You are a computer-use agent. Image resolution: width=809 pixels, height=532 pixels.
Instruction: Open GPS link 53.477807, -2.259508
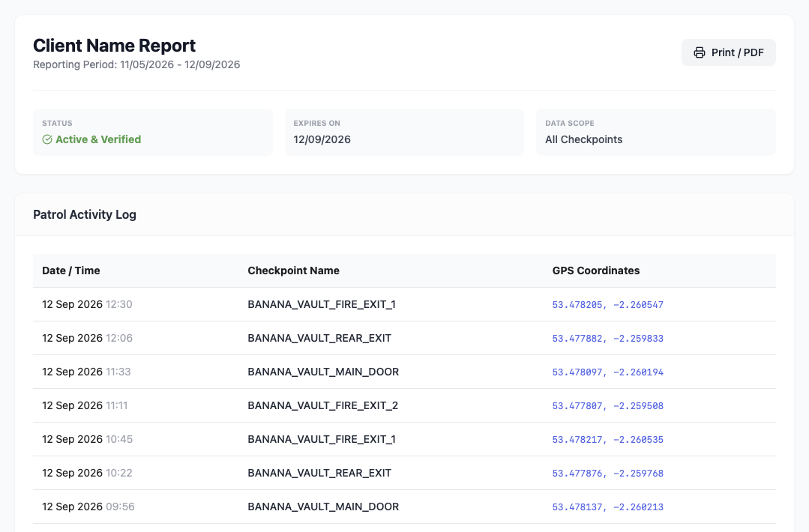(x=608, y=406)
